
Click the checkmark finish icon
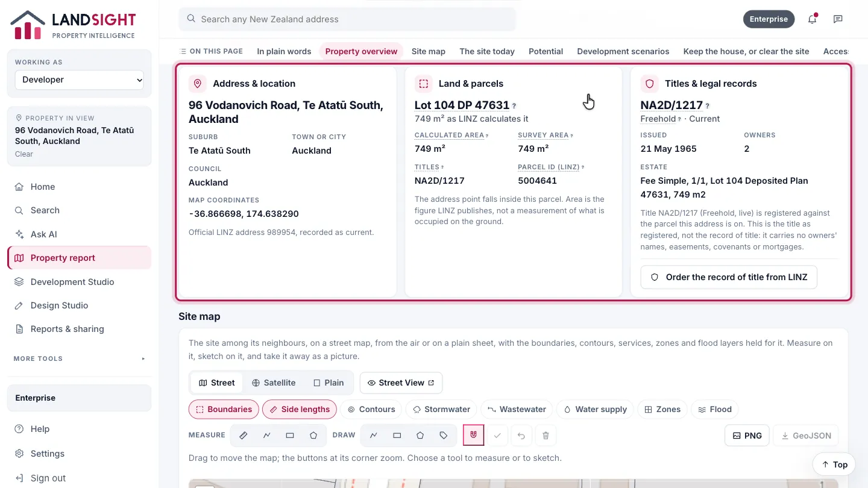coord(497,435)
